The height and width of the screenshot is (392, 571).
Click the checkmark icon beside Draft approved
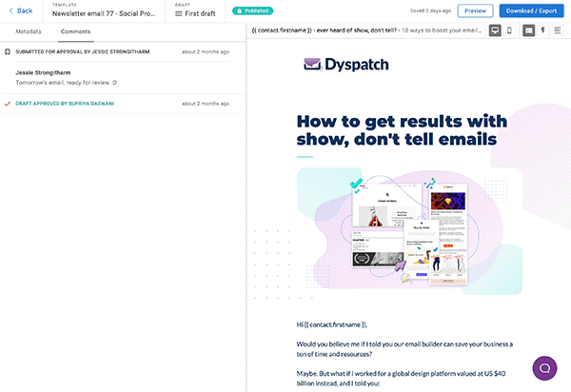point(8,104)
